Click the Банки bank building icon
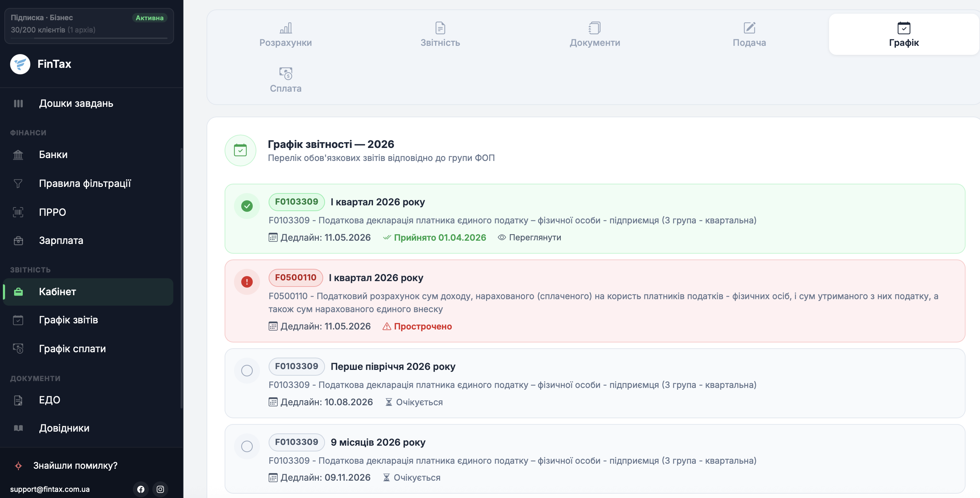The width and height of the screenshot is (980, 498). 18,155
